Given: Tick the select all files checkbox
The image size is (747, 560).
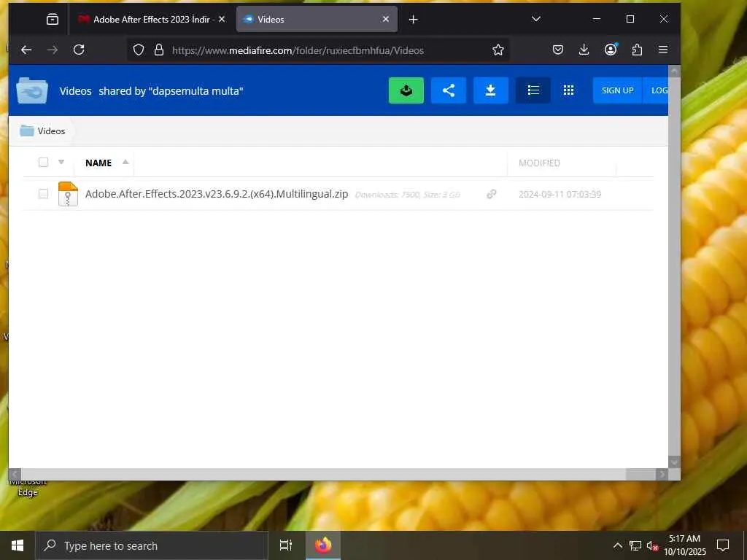Looking at the screenshot, I should tap(43, 163).
